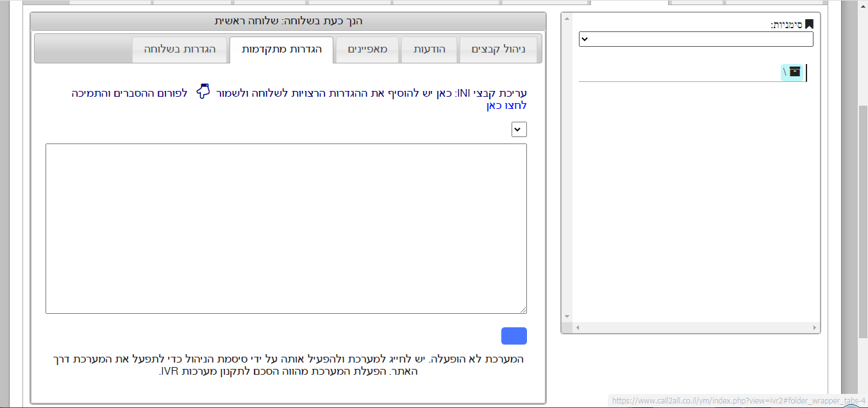Click the bookmark icon beside סימניות
The image size is (868, 408).
click(x=809, y=24)
